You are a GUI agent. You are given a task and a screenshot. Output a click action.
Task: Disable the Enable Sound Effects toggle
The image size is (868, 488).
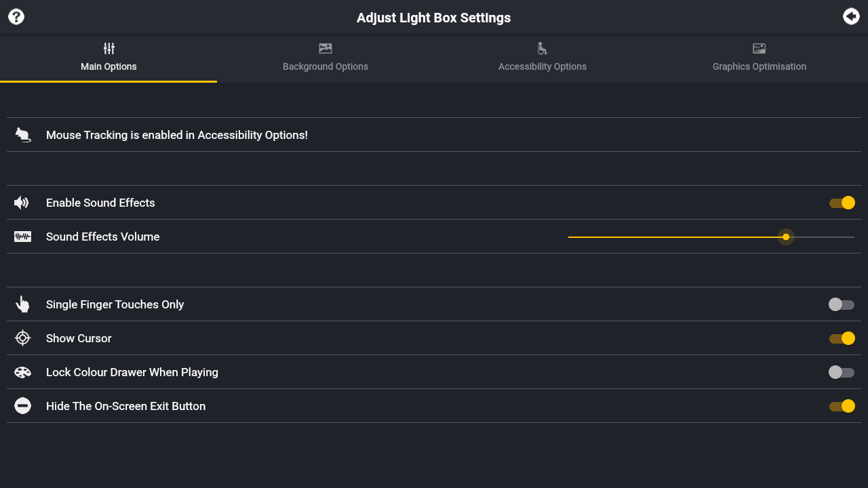(842, 203)
